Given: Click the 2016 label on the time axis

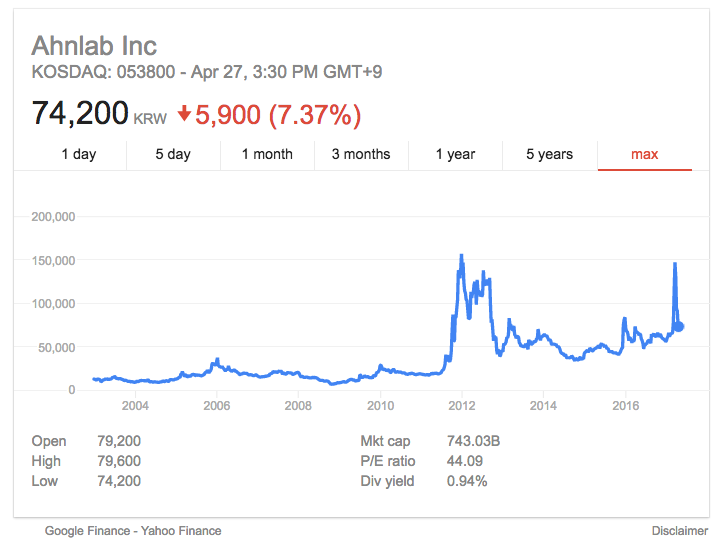Looking at the screenshot, I should tap(625, 406).
